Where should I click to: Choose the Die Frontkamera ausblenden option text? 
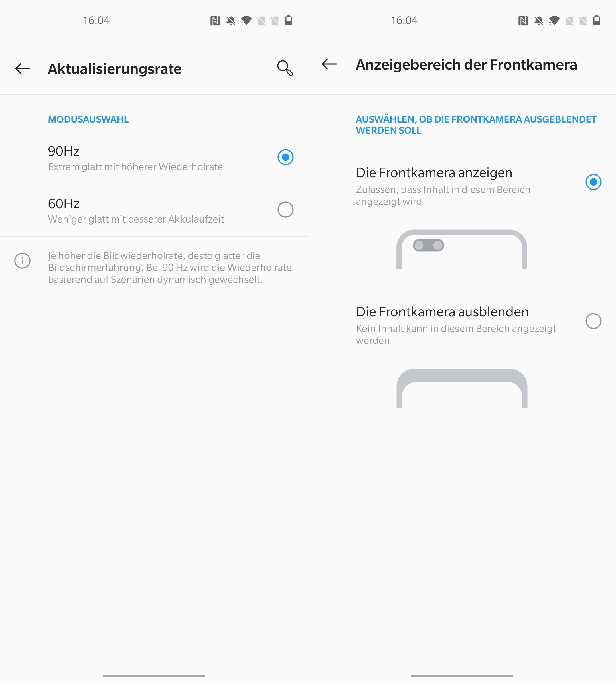click(x=442, y=312)
